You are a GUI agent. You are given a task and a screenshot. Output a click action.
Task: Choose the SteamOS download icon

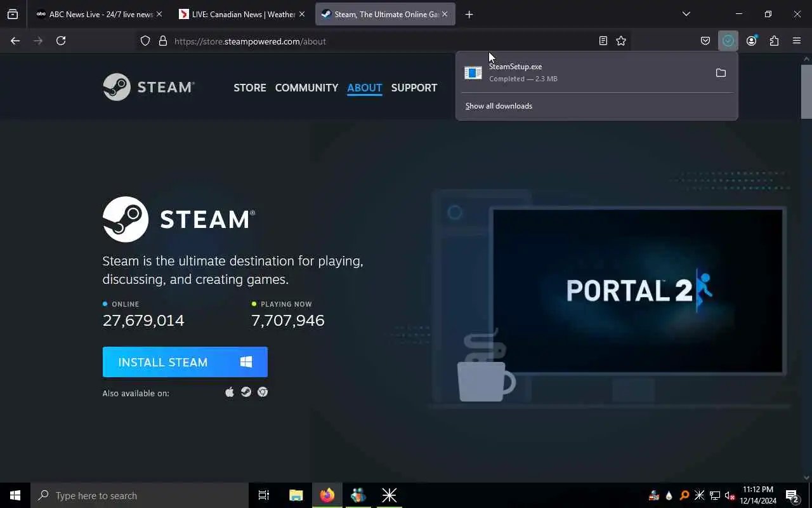pos(246,392)
